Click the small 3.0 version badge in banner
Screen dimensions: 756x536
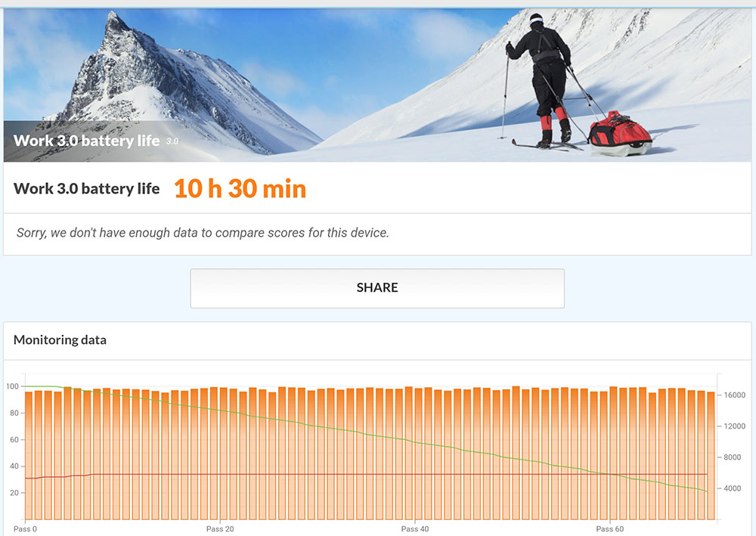(172, 141)
